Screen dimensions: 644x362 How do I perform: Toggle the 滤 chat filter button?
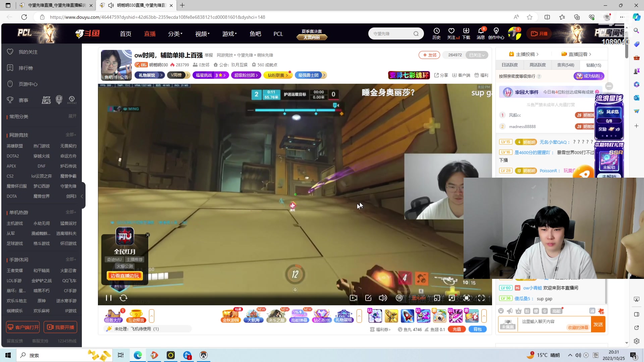click(x=592, y=311)
